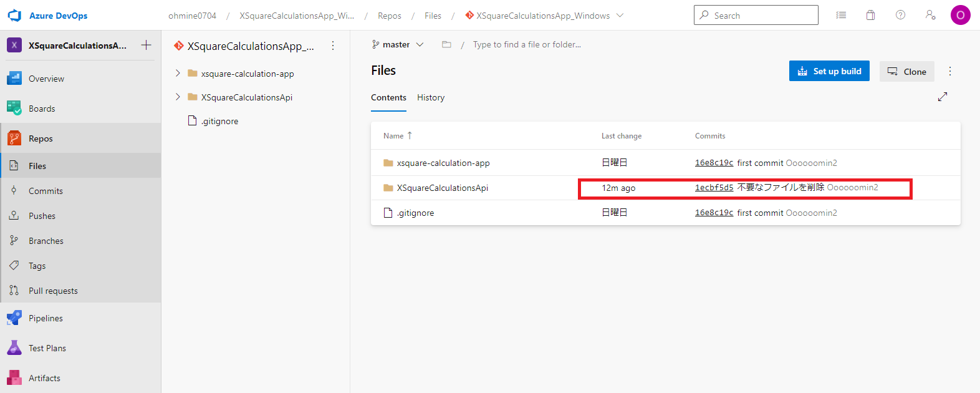Image resolution: width=980 pixels, height=393 pixels.
Task: Open repository tree more options menu
Action: (333, 46)
